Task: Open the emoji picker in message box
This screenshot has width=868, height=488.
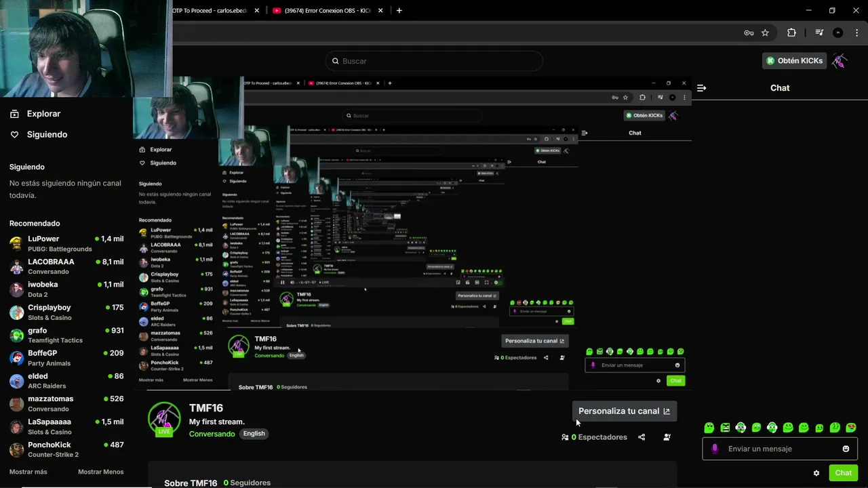Action: 846,449
